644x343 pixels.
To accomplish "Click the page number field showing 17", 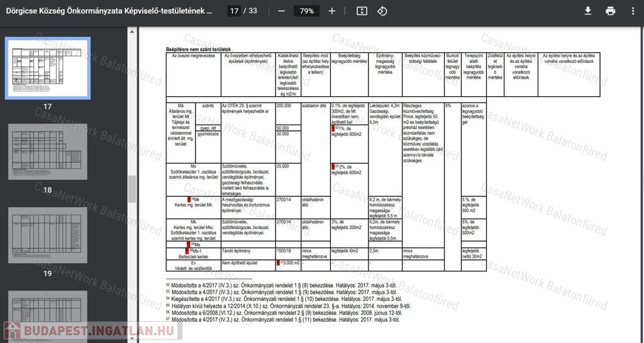I will 235,11.
